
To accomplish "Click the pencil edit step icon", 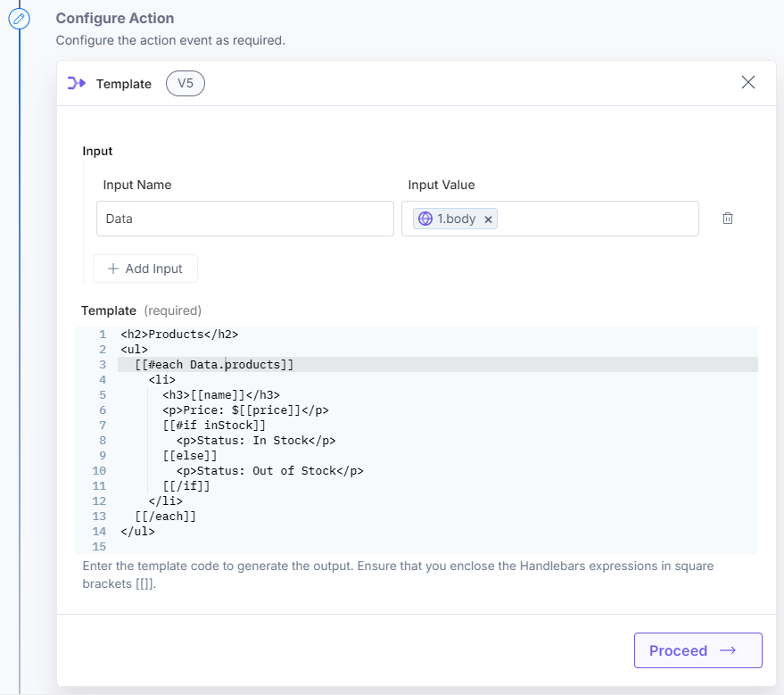I will [x=19, y=18].
